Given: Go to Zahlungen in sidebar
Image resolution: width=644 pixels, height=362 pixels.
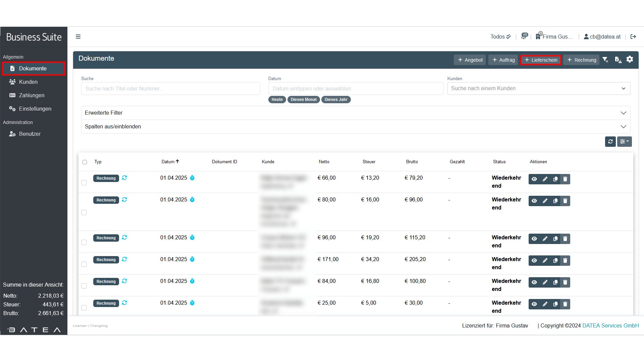Looking at the screenshot, I should click(x=32, y=96).
